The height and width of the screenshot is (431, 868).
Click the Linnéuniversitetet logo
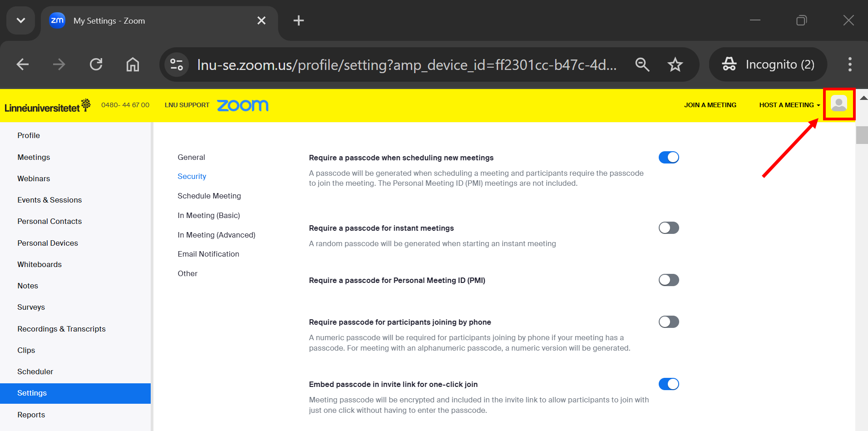[x=48, y=106]
